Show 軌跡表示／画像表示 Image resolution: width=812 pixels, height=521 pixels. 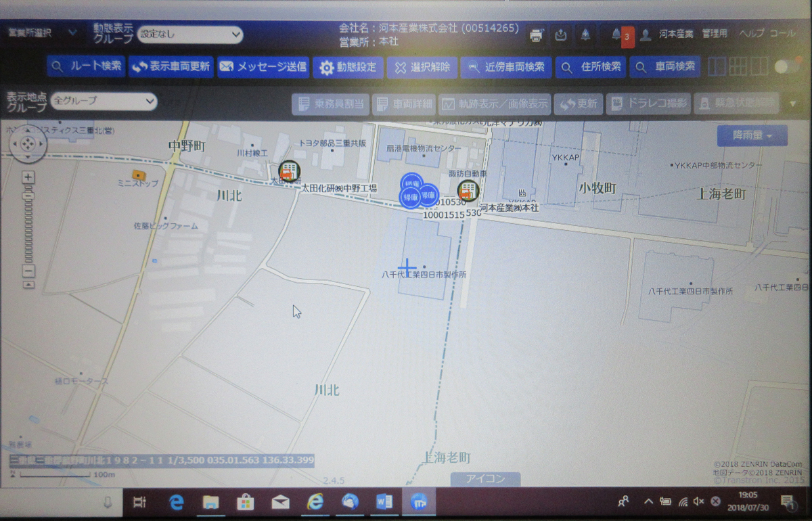495,104
